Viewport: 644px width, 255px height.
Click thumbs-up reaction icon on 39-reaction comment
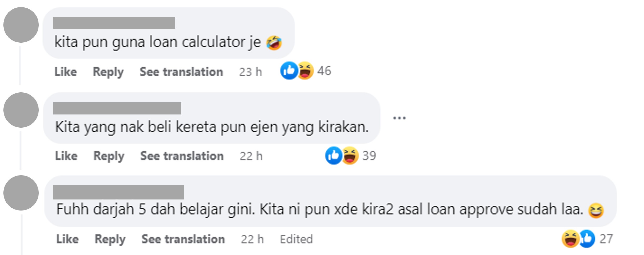tap(333, 156)
